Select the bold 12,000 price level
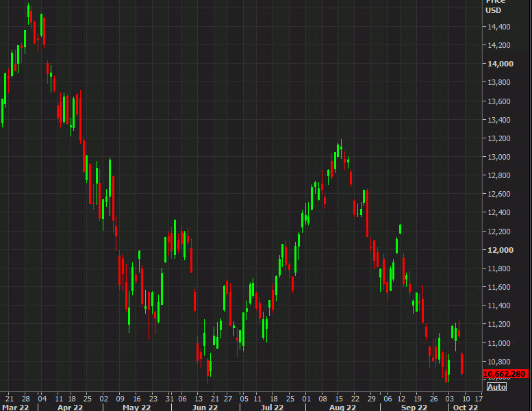Viewport: 532px width, 411px height. click(501, 250)
